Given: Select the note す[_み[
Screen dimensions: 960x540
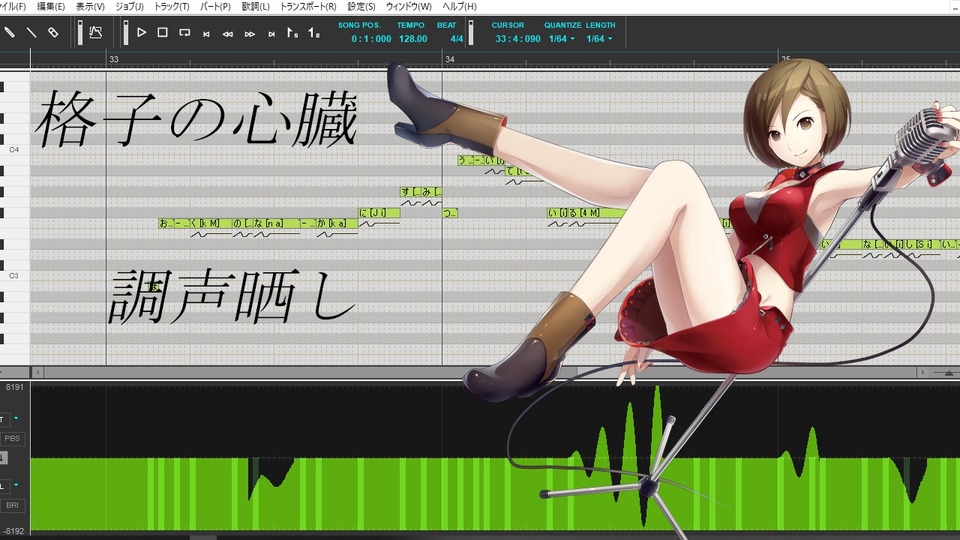Looking at the screenshot, I should pyautogui.click(x=421, y=192).
